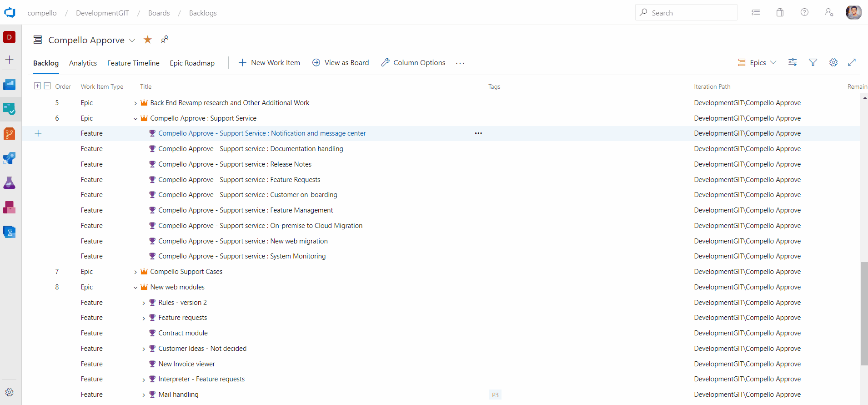The height and width of the screenshot is (405, 868).
Task: Open the User settings icon in header
Action: [x=829, y=12]
